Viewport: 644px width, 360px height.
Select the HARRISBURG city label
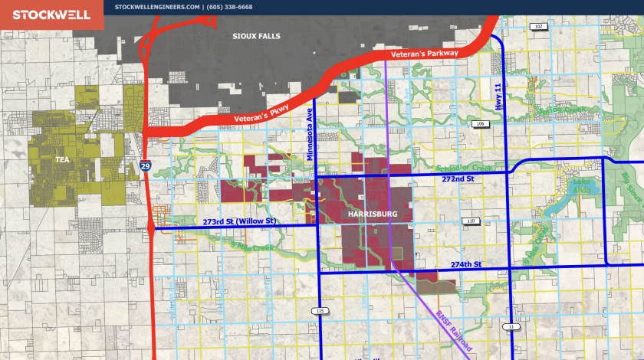pos(373,214)
